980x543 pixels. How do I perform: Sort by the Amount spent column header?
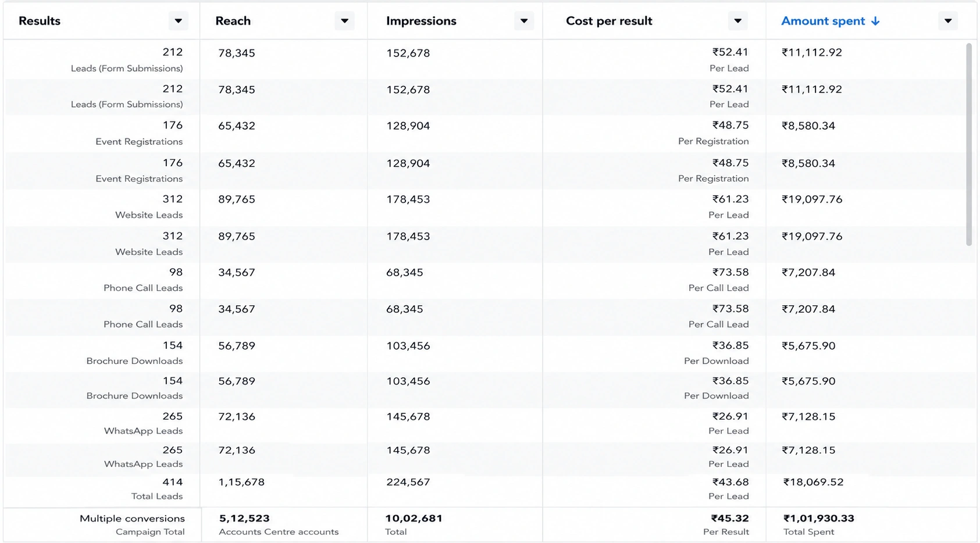click(823, 21)
